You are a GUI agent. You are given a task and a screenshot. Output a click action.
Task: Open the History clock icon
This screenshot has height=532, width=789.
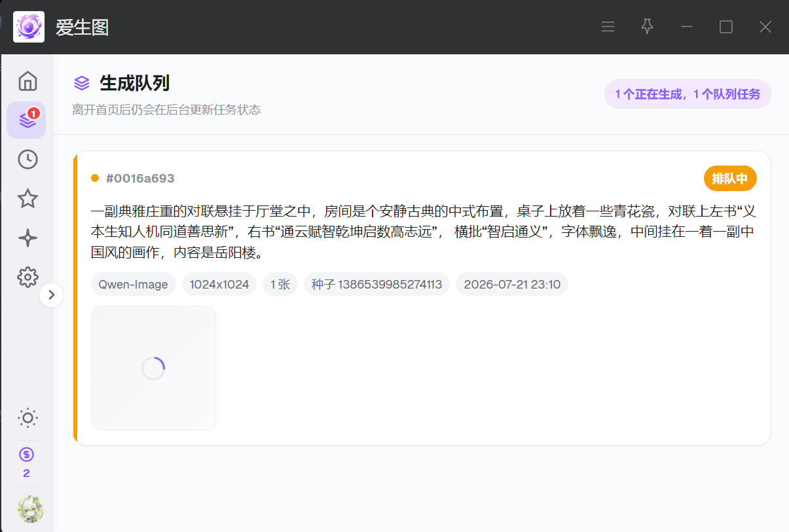(28, 160)
